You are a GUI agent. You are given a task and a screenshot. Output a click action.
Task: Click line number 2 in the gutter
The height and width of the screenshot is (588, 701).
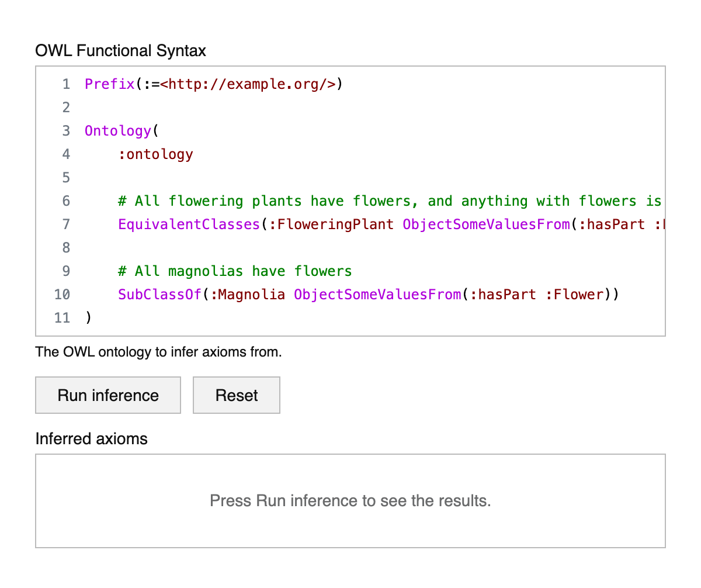click(66, 108)
